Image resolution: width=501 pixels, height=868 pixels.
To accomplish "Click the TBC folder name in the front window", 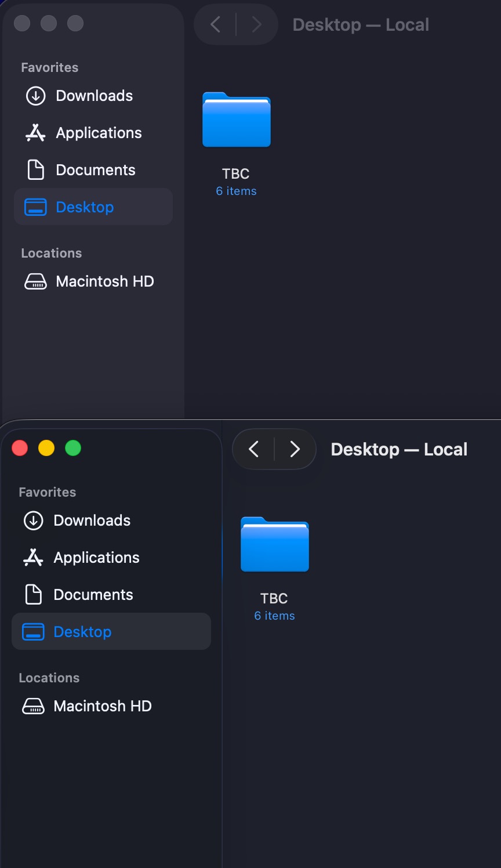I will pos(274,598).
